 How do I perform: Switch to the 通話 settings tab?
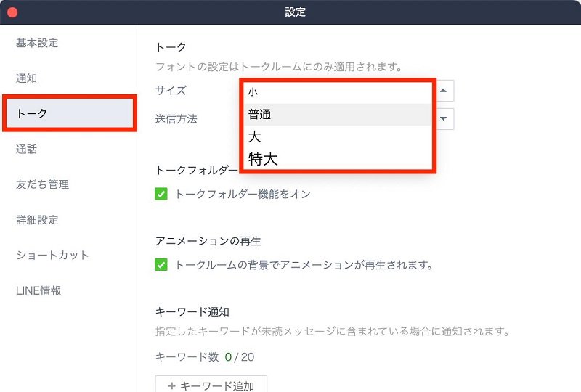tap(26, 150)
